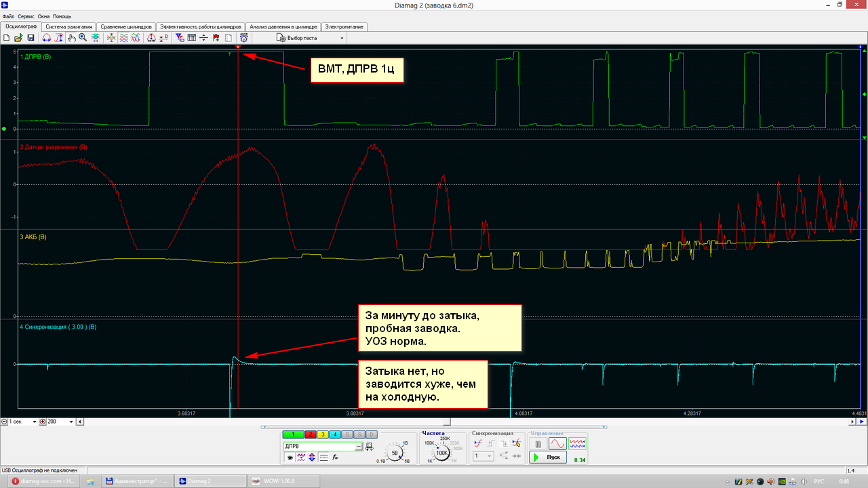The width and height of the screenshot is (868, 488).
Task: Click the channel auto-arrange icon in the toolbar
Action: [x=111, y=38]
